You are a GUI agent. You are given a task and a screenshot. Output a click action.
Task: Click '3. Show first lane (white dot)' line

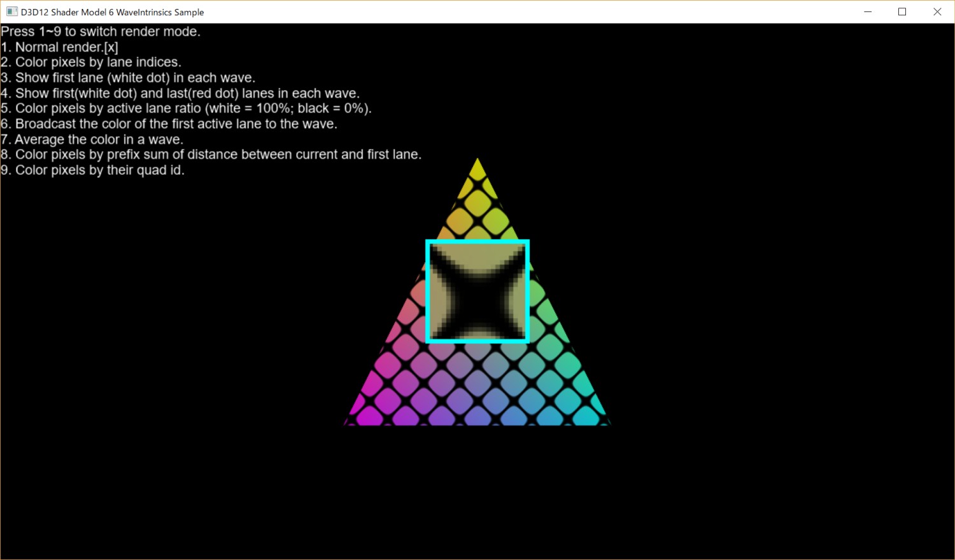128,78
